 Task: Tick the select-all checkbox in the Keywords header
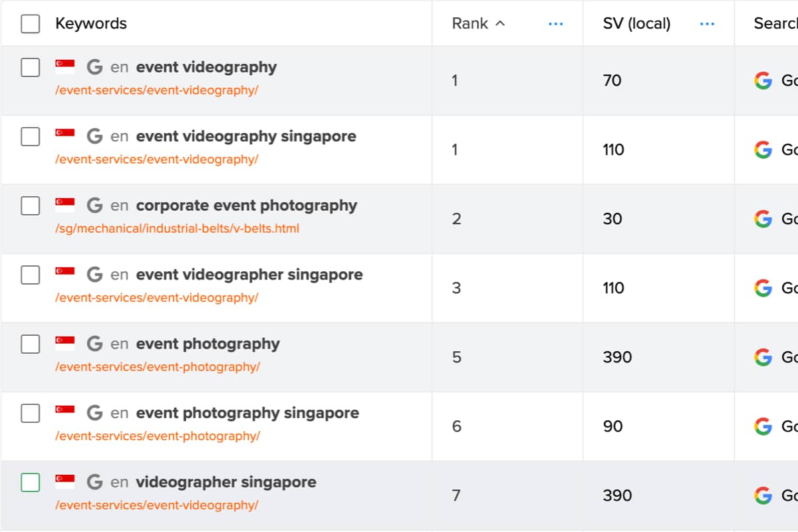pyautogui.click(x=30, y=24)
